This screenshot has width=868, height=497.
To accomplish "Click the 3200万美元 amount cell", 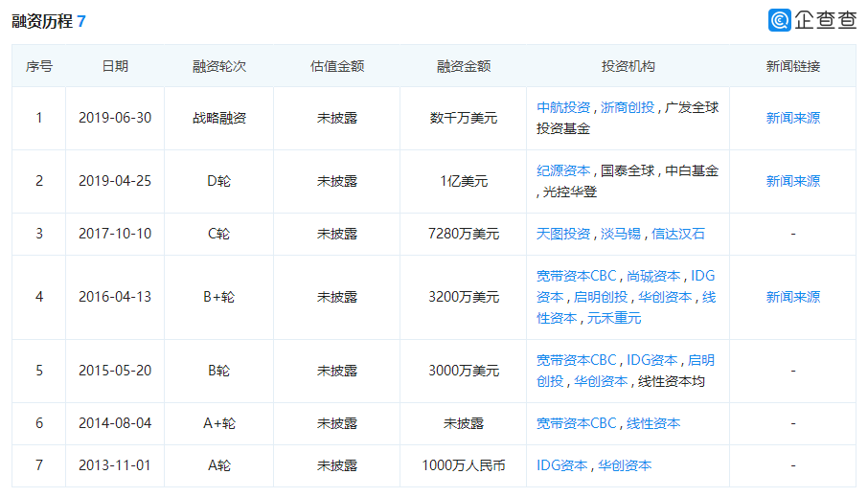I will point(464,297).
